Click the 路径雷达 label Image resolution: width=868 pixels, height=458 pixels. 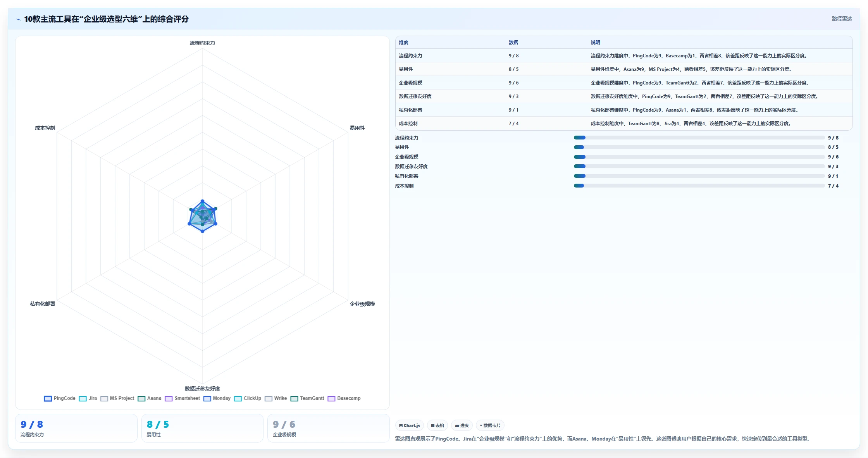[842, 19]
